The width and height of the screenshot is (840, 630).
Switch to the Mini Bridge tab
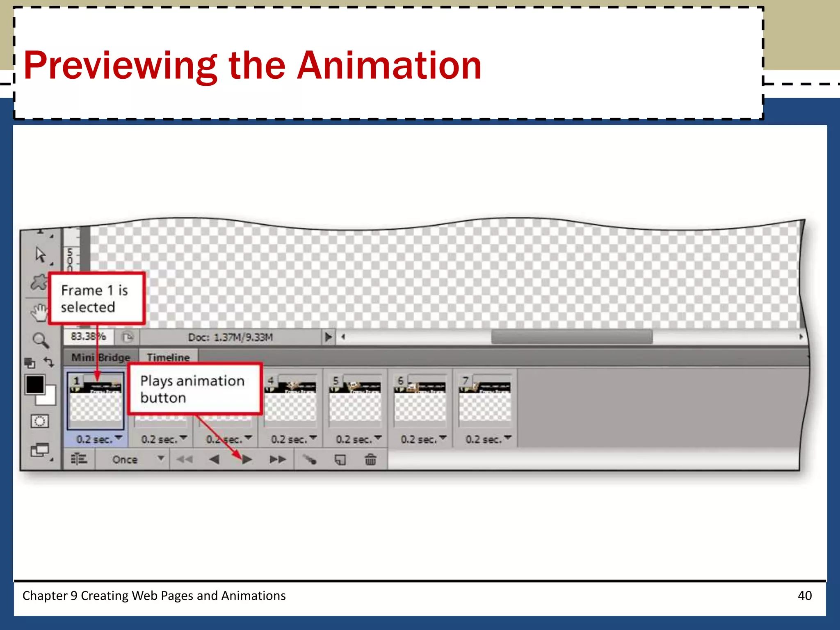(100, 357)
